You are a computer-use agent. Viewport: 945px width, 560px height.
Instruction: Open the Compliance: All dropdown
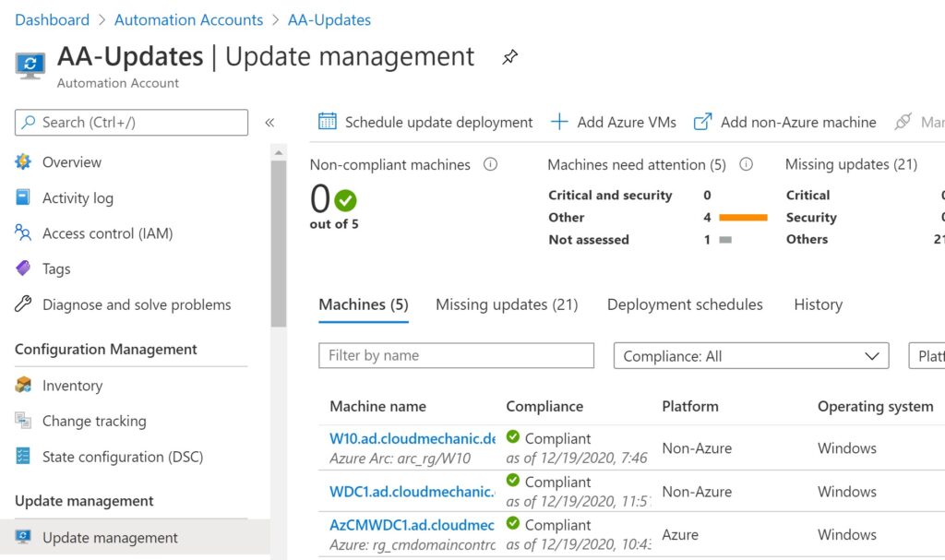751,356
